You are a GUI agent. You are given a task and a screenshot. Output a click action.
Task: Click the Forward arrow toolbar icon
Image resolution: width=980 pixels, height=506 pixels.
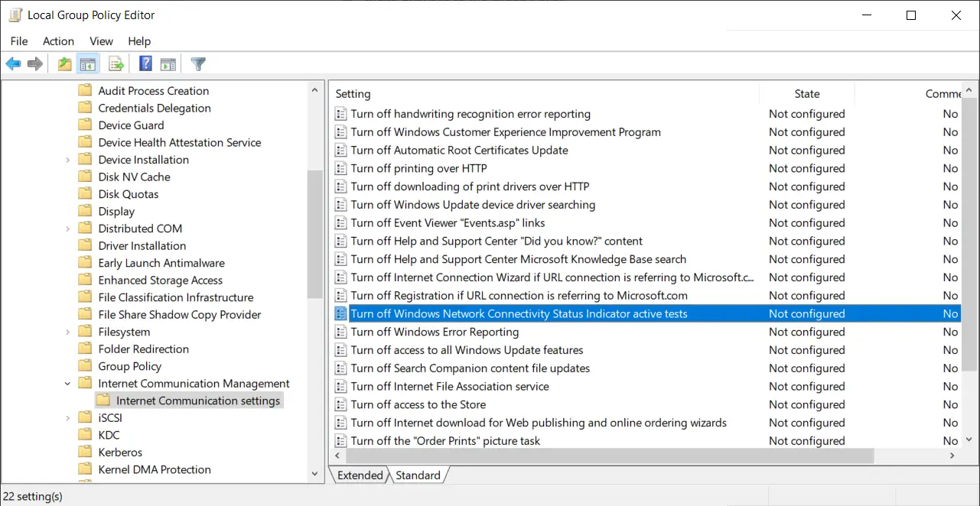click(35, 64)
